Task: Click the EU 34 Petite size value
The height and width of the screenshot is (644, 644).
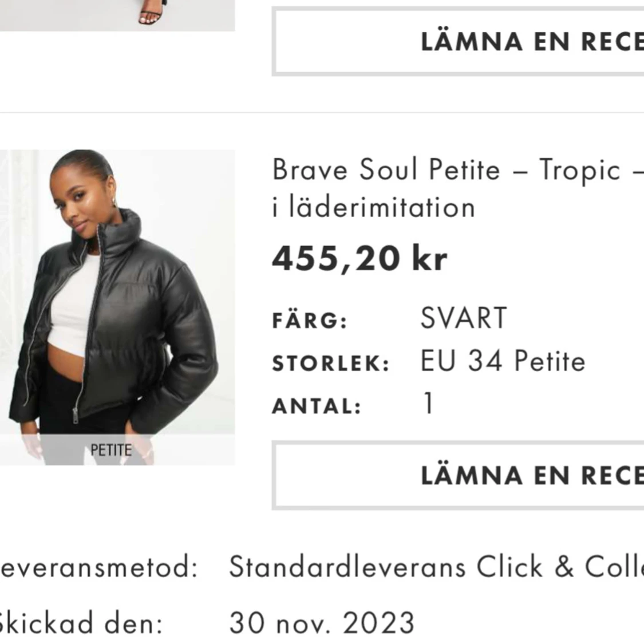Action: 502,361
